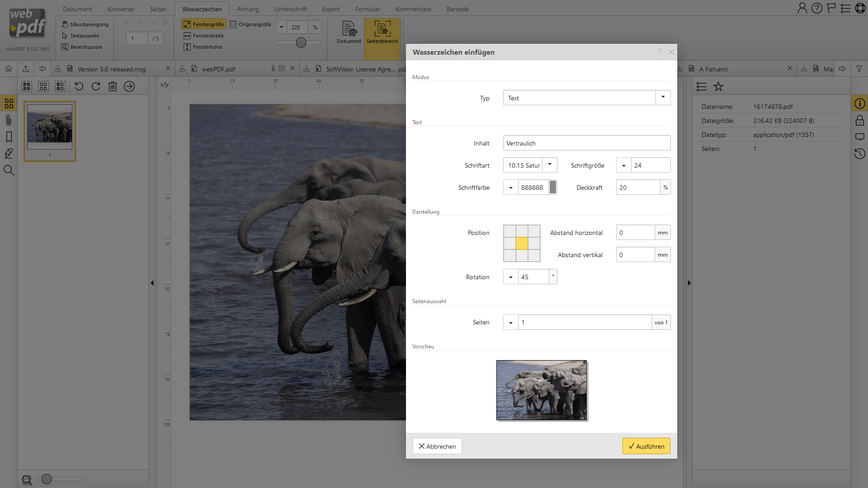Viewport: 868px width, 488px height.
Task: Click the Abbrechen button
Action: (x=437, y=446)
